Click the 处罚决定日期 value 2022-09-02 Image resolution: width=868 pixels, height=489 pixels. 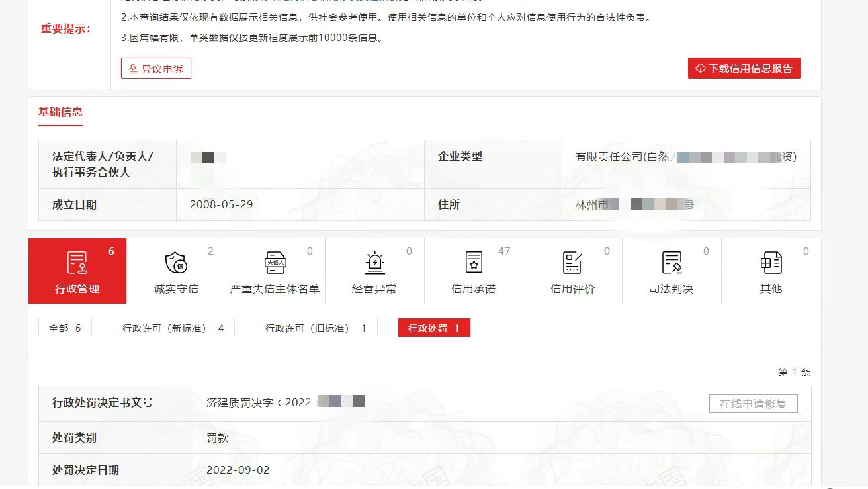click(238, 470)
